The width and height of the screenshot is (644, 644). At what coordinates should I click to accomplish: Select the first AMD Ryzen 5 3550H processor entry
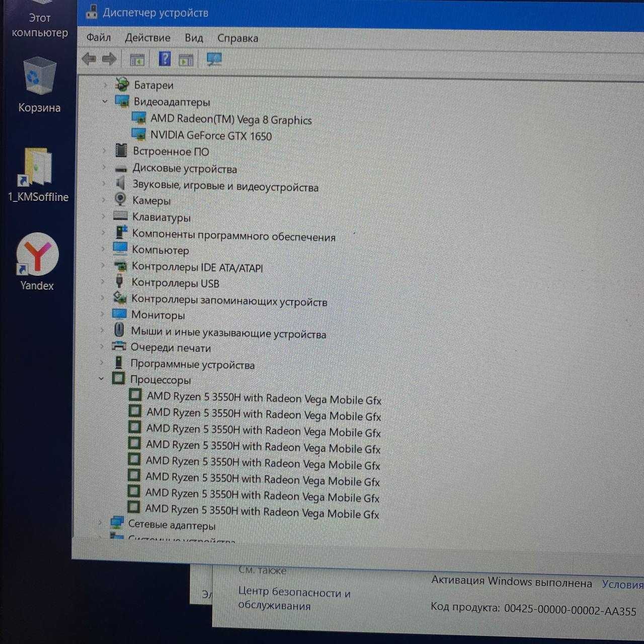[x=264, y=398]
